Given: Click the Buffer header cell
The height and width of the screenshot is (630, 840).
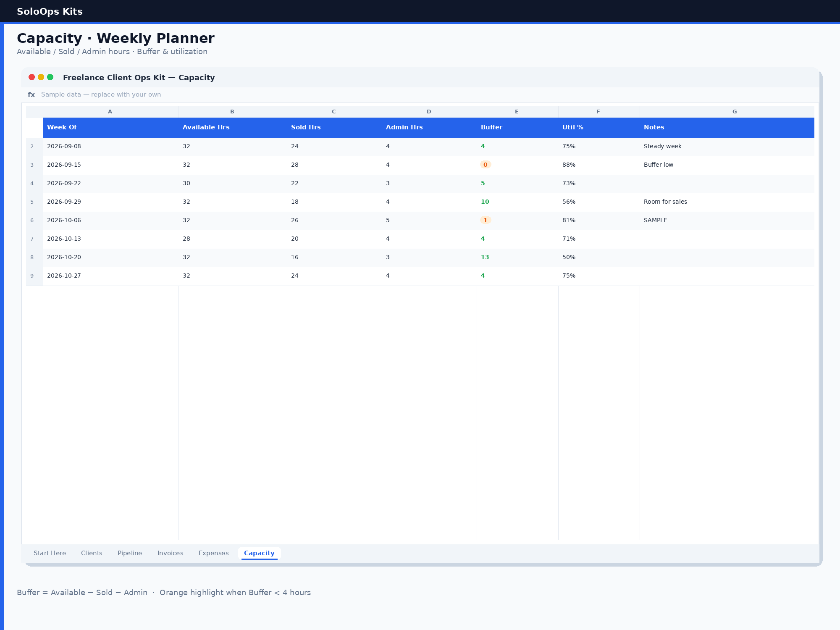Looking at the screenshot, I should point(517,127).
